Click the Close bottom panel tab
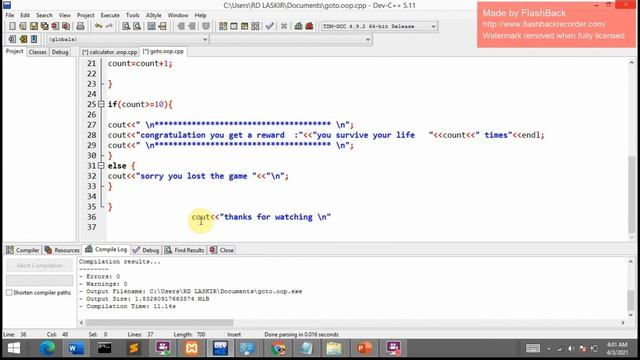Viewport: 640px width, 360px height. (222, 250)
